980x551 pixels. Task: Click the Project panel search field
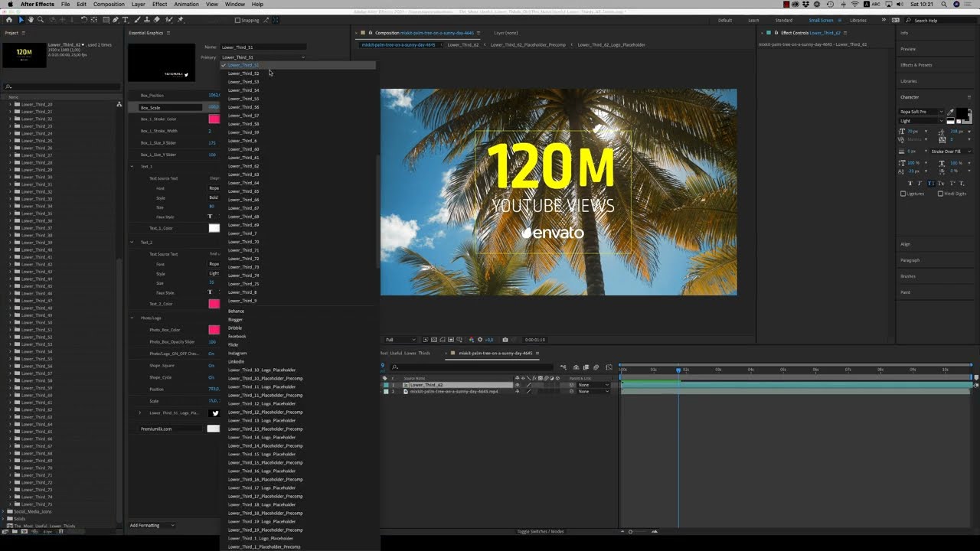pyautogui.click(x=61, y=86)
